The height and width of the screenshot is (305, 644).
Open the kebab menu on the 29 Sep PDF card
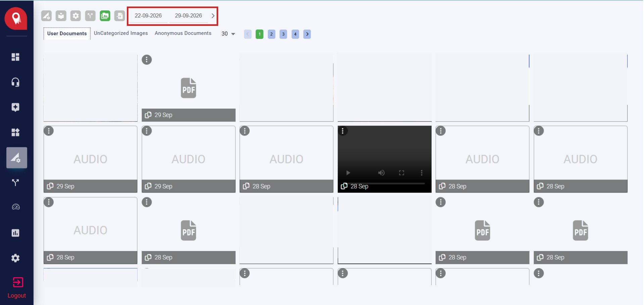tap(147, 60)
